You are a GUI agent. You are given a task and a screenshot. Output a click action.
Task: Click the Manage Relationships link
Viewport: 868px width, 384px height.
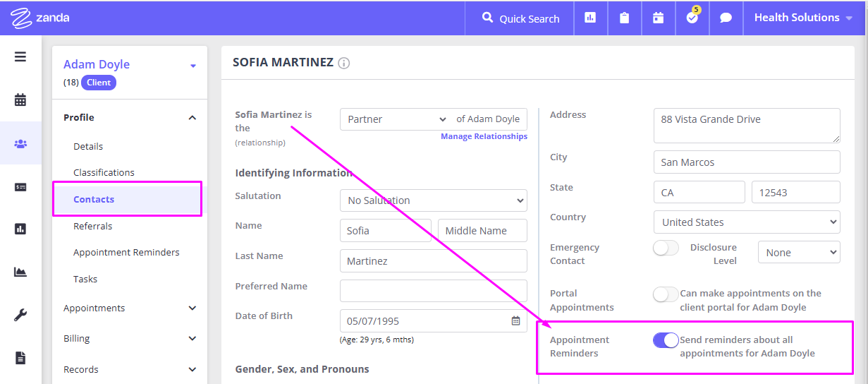coord(484,136)
